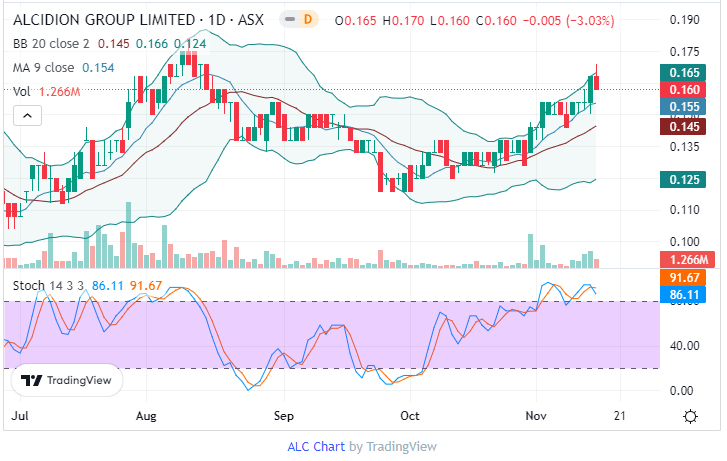The height and width of the screenshot is (461, 727).
Task: Click the 0.175 level on price axis
Action: click(x=684, y=51)
